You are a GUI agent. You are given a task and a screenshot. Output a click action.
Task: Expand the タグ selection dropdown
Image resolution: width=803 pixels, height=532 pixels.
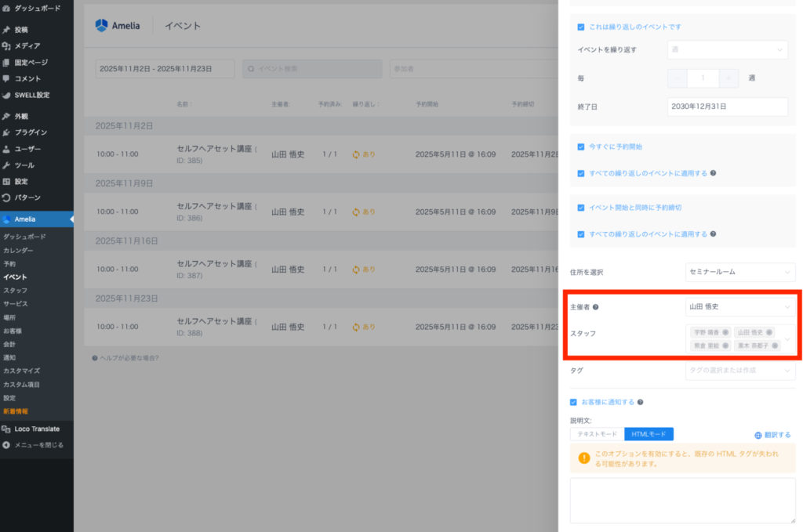click(x=739, y=370)
